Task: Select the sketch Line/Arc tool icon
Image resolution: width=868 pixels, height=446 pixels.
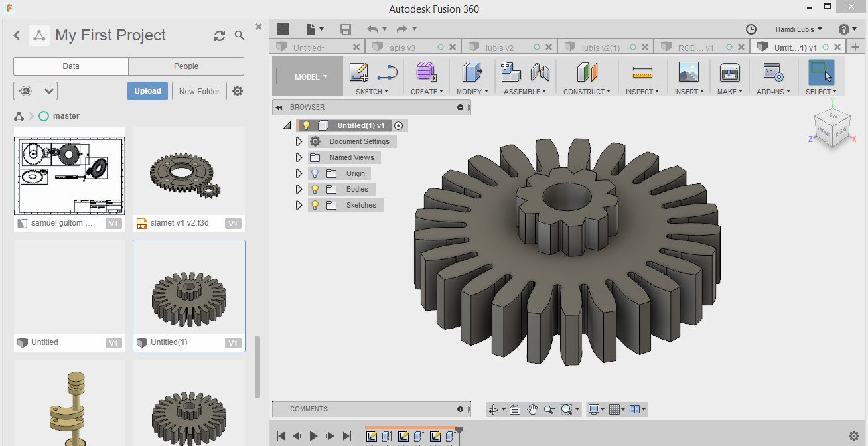Action: [x=387, y=72]
